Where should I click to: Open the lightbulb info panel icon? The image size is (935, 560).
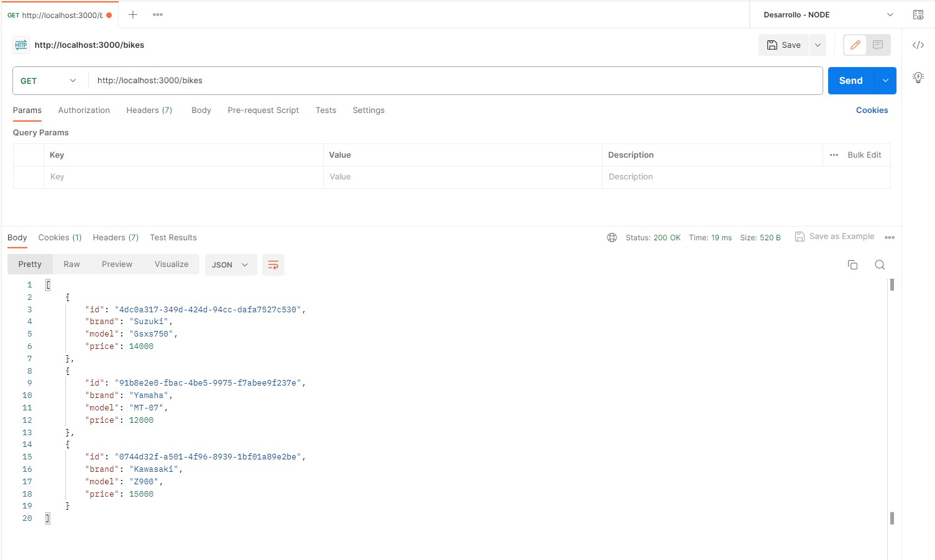(918, 78)
